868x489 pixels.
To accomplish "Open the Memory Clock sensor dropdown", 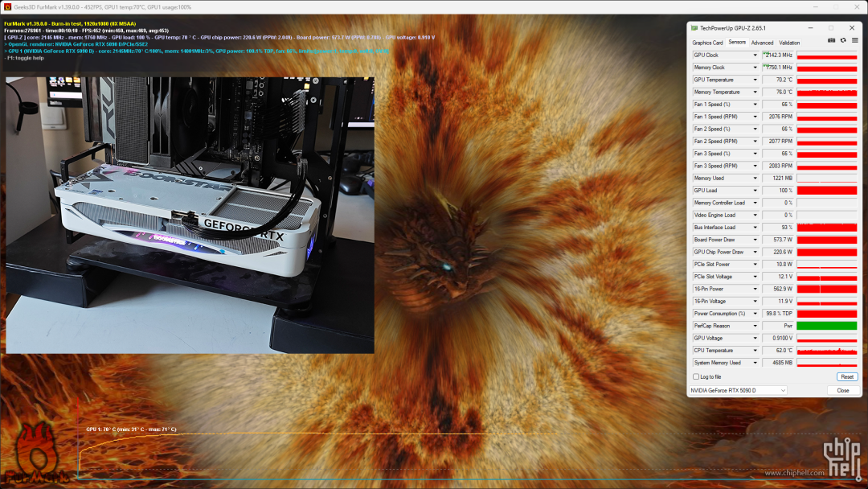I will (x=755, y=68).
